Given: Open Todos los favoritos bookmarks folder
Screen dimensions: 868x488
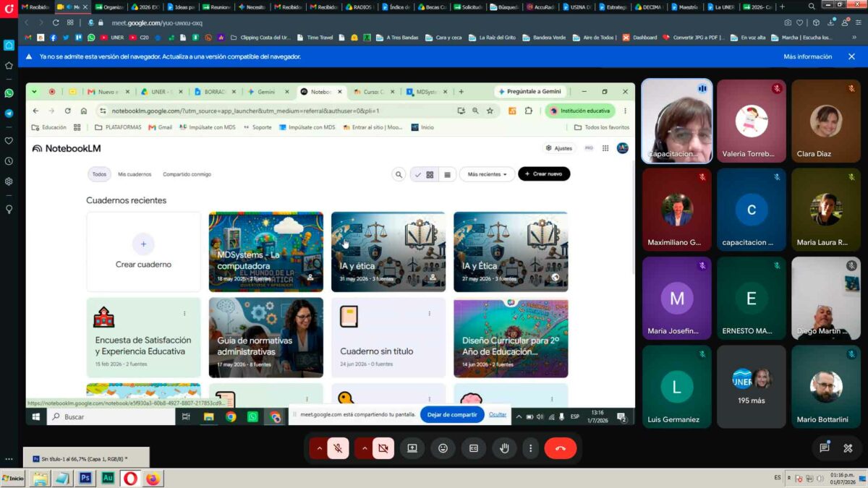Looking at the screenshot, I should click(x=602, y=127).
